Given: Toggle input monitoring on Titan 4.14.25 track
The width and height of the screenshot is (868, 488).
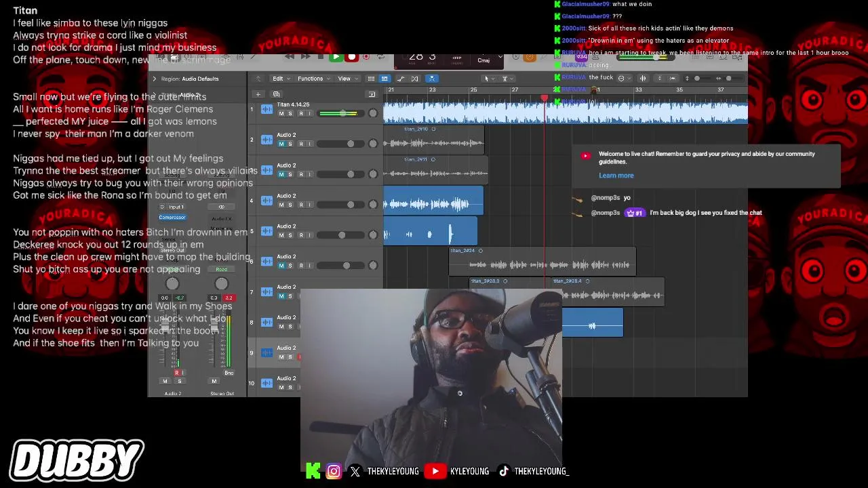Looking at the screenshot, I should [x=310, y=113].
